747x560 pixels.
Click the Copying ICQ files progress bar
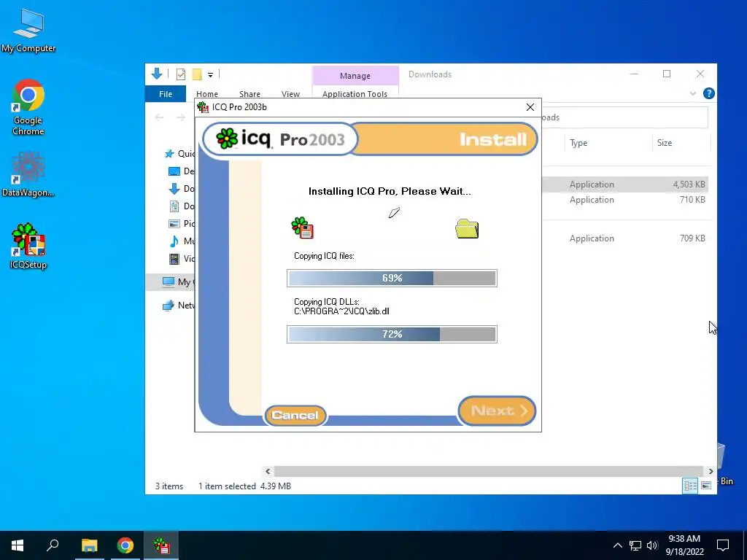[x=392, y=278]
